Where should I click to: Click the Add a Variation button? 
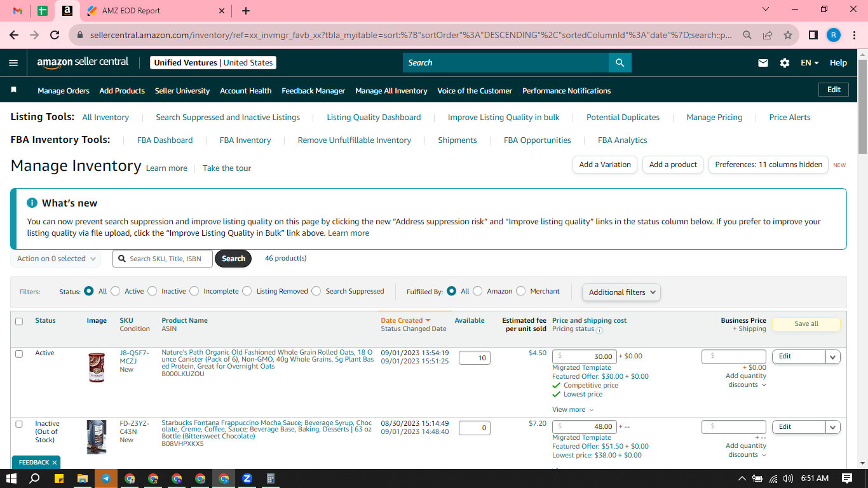point(605,165)
